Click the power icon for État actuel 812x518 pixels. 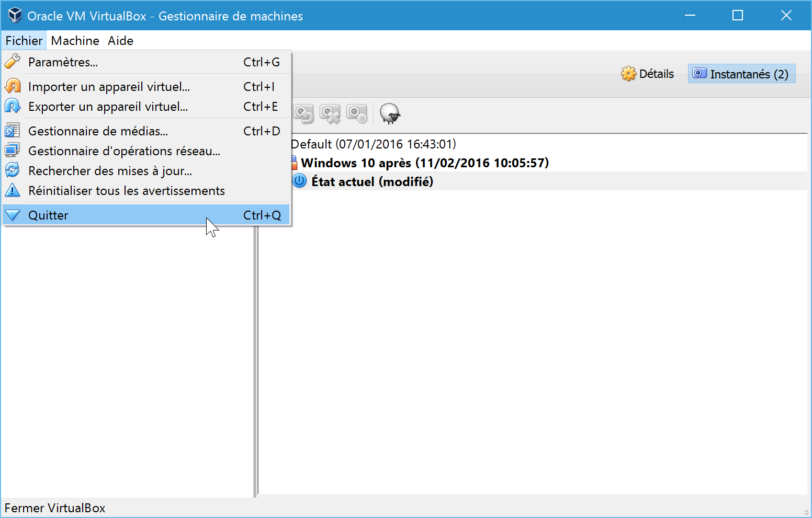click(299, 181)
